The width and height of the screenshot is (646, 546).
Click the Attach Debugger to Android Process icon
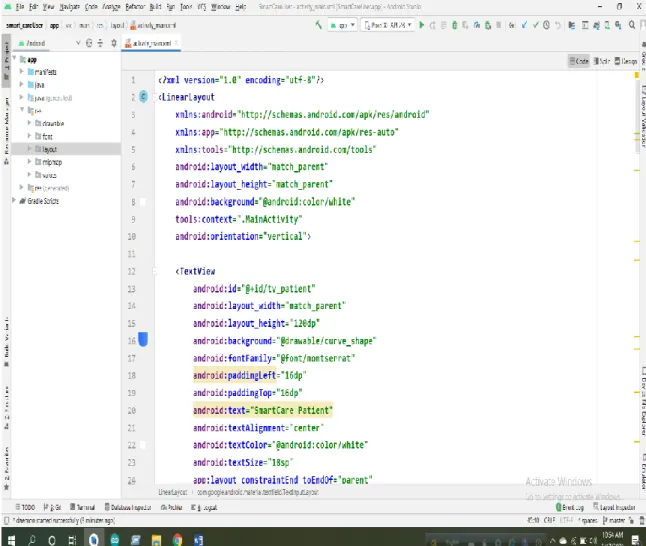pos(488,25)
